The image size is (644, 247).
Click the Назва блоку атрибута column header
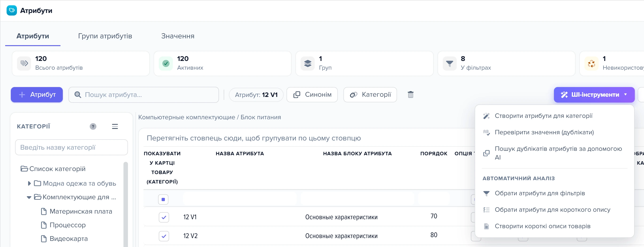pos(357,154)
